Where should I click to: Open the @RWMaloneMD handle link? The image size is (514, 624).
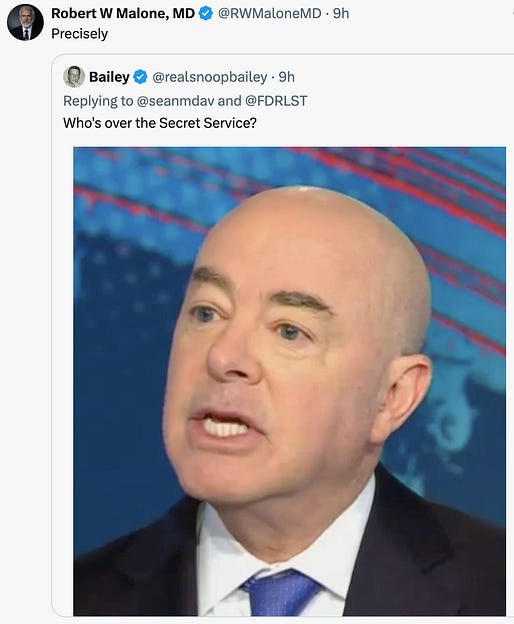(x=269, y=14)
